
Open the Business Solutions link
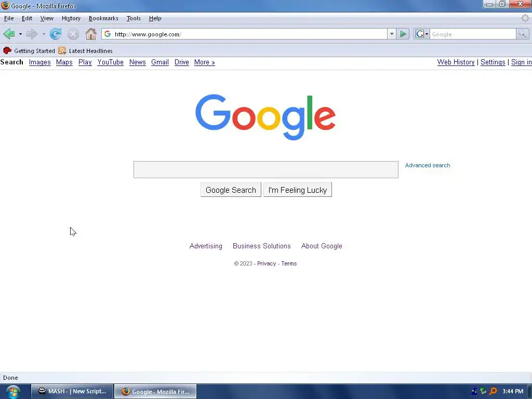pos(262,246)
